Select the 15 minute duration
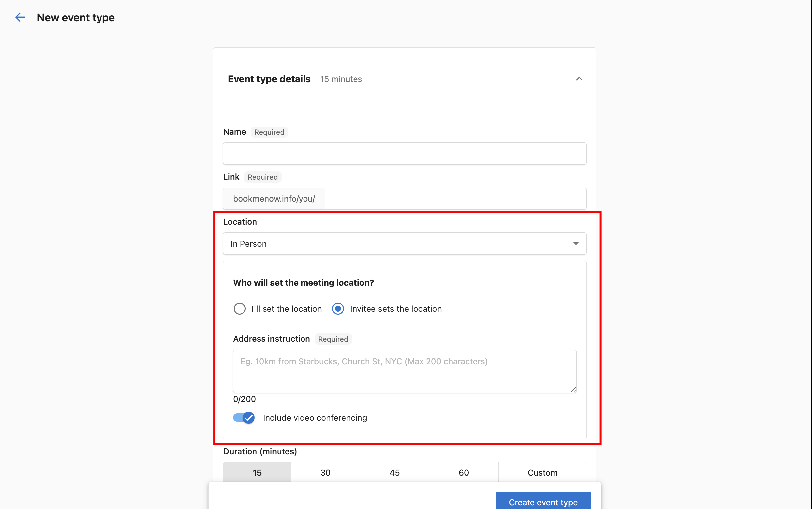The height and width of the screenshot is (509, 812). (257, 472)
